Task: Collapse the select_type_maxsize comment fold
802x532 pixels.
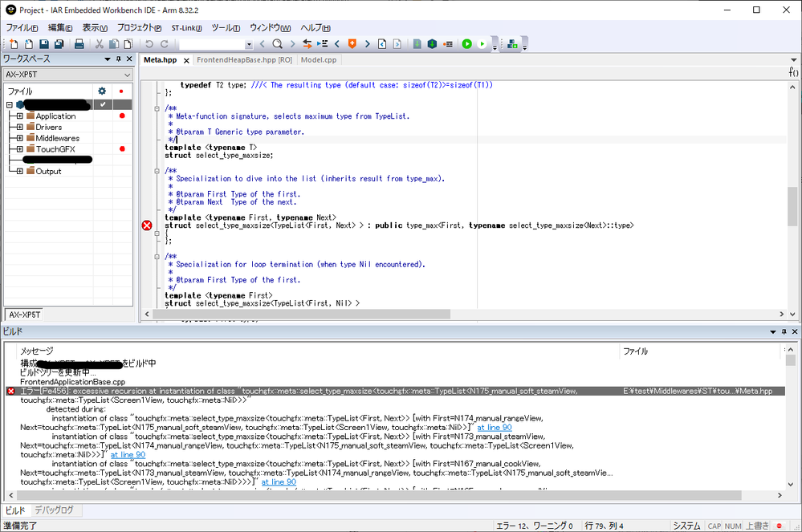Action: [157, 108]
